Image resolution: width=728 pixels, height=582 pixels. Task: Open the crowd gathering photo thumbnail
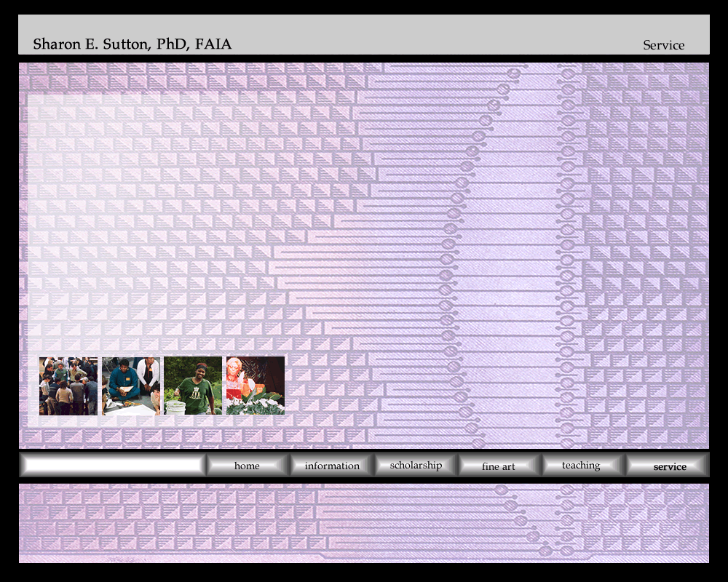[68, 386]
